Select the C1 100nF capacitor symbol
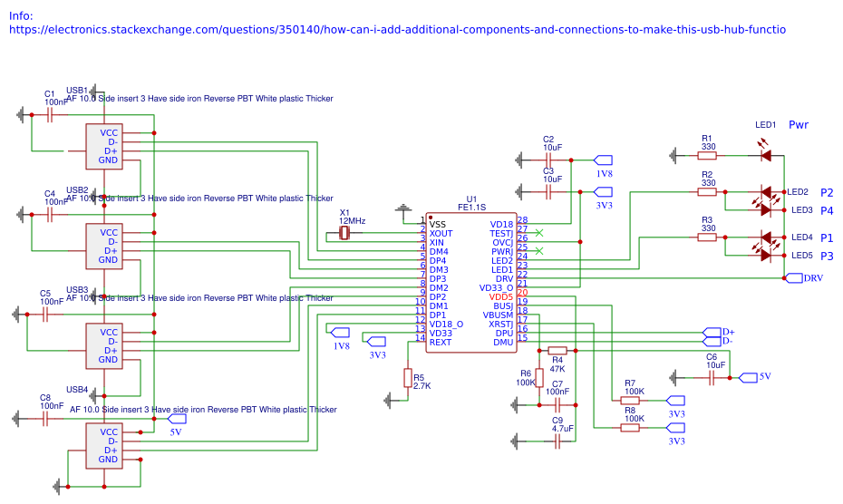This screenshot has height=504, width=843. [50, 115]
